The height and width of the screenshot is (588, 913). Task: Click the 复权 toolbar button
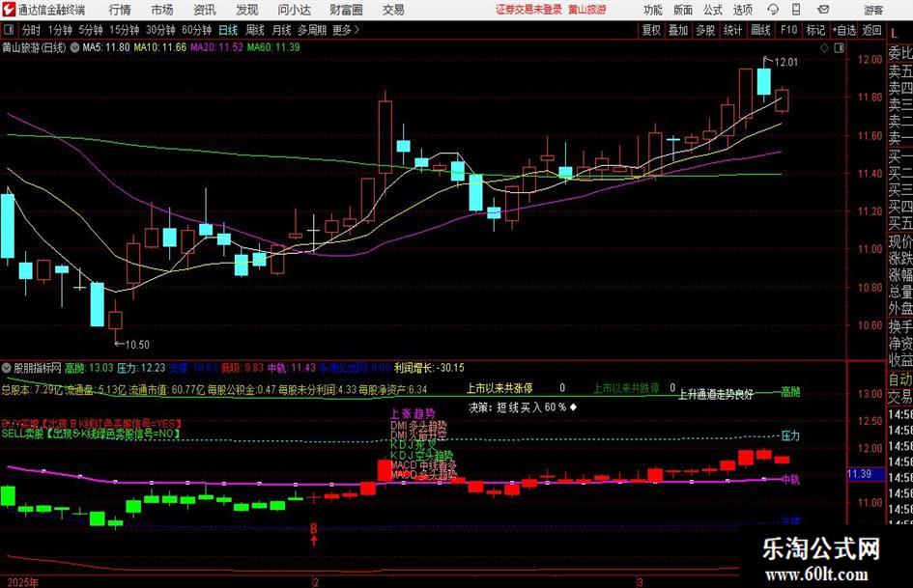pyautogui.click(x=651, y=30)
